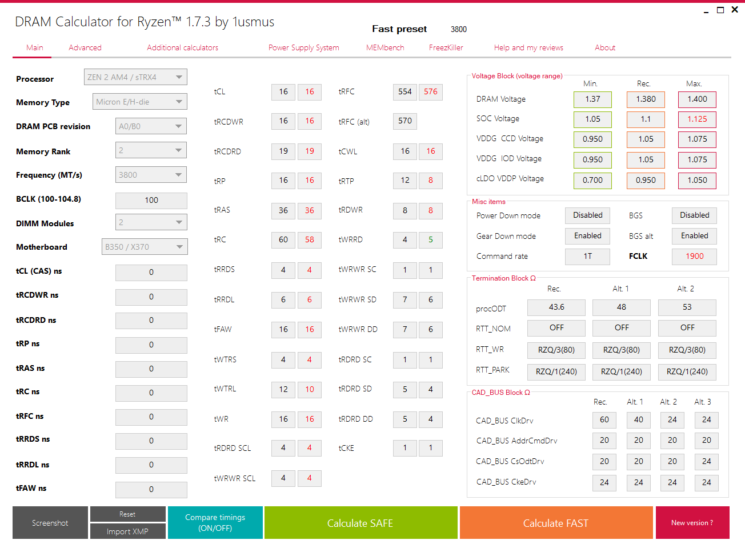Click the FCLK value 1900

tap(695, 257)
